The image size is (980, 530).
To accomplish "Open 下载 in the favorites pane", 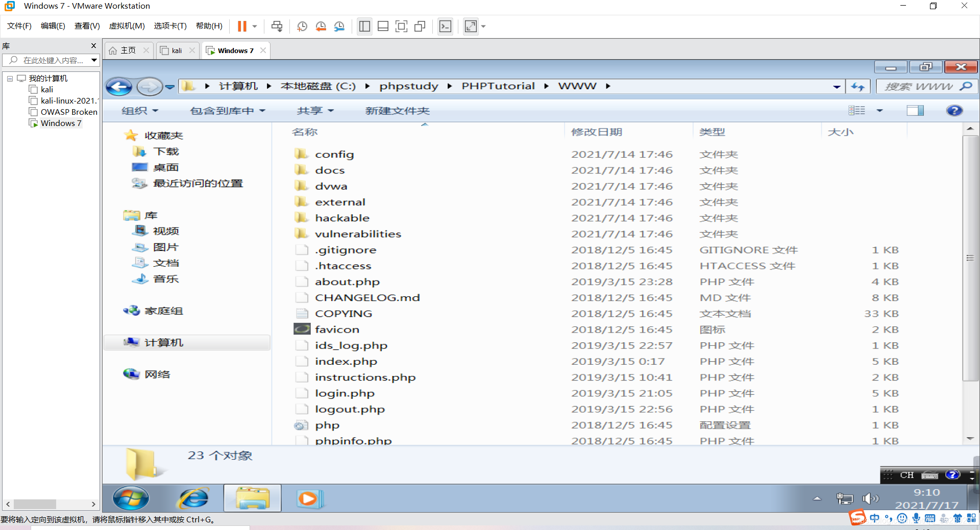I will (165, 152).
